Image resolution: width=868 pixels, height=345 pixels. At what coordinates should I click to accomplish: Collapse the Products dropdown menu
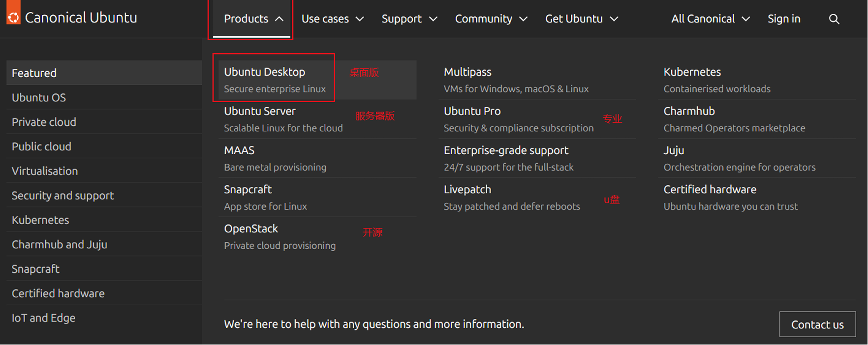pyautogui.click(x=253, y=19)
